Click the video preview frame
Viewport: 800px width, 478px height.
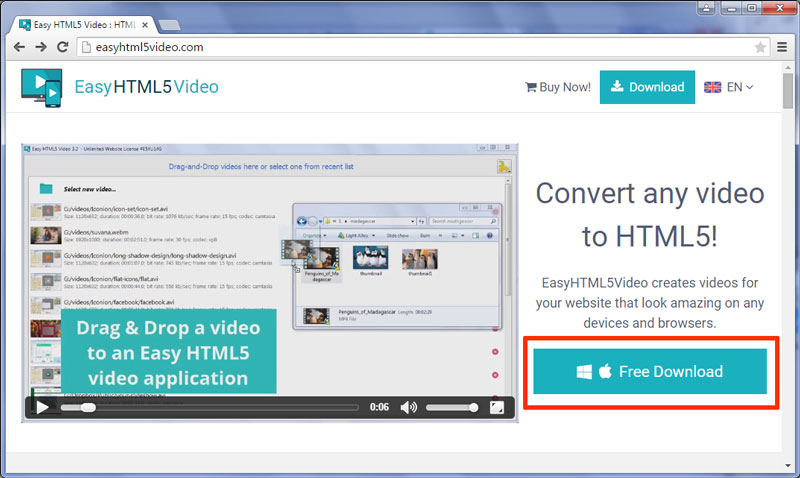(269, 283)
